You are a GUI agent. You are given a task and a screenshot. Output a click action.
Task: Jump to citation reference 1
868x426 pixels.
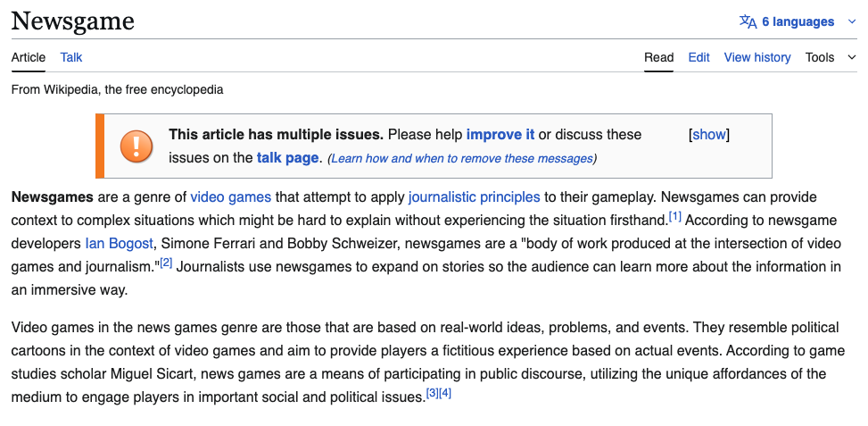(x=675, y=216)
